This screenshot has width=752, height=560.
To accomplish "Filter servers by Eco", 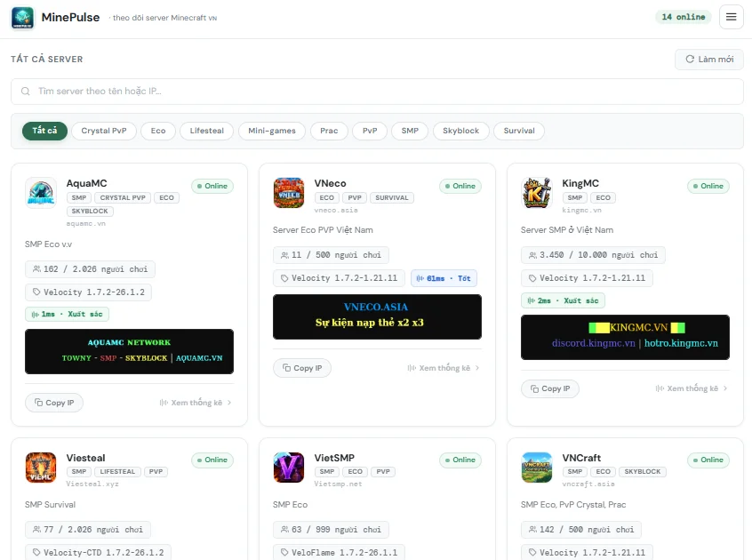I will tap(158, 131).
